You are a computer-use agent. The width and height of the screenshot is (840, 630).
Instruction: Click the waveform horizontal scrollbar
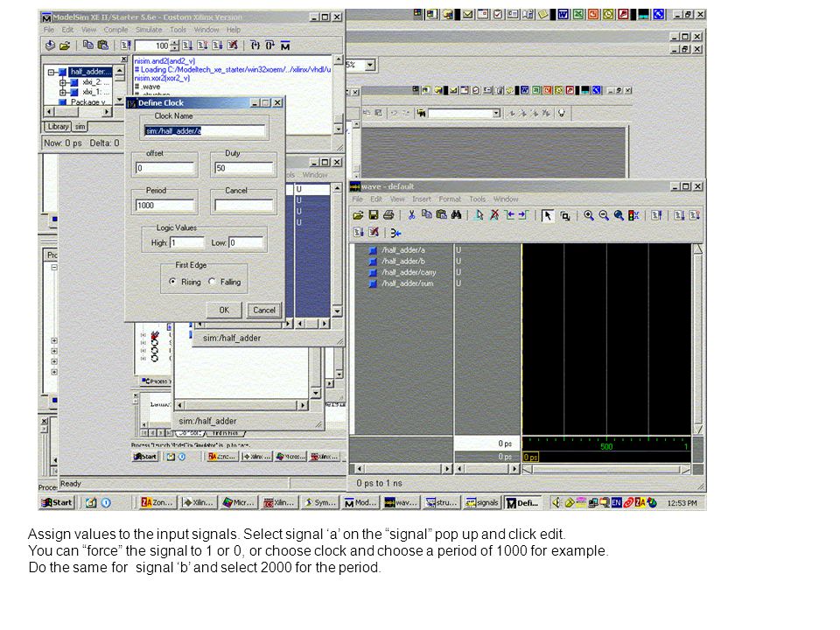(x=606, y=470)
